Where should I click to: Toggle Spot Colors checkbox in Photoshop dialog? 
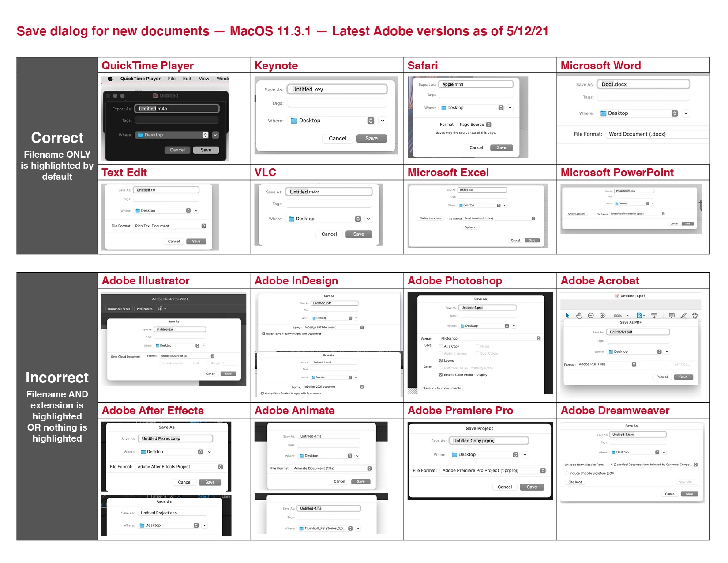click(x=477, y=353)
